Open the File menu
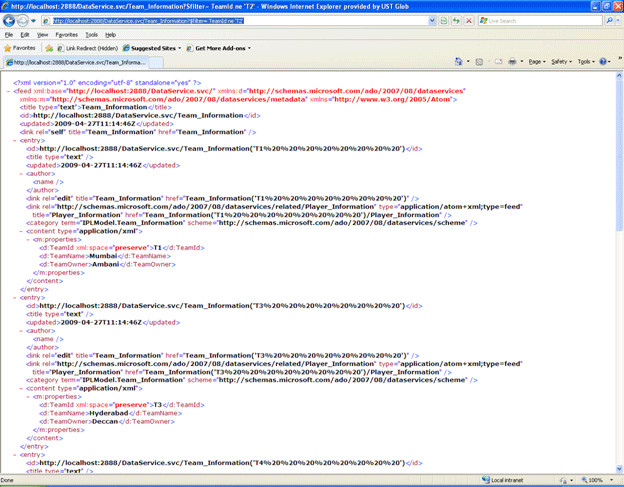This screenshot has height=487, width=624. tap(9, 35)
